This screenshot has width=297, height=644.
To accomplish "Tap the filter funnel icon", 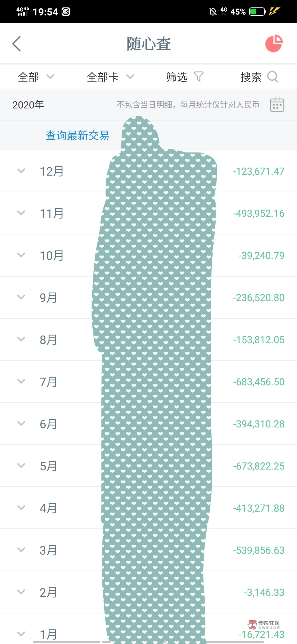I will coord(199,77).
